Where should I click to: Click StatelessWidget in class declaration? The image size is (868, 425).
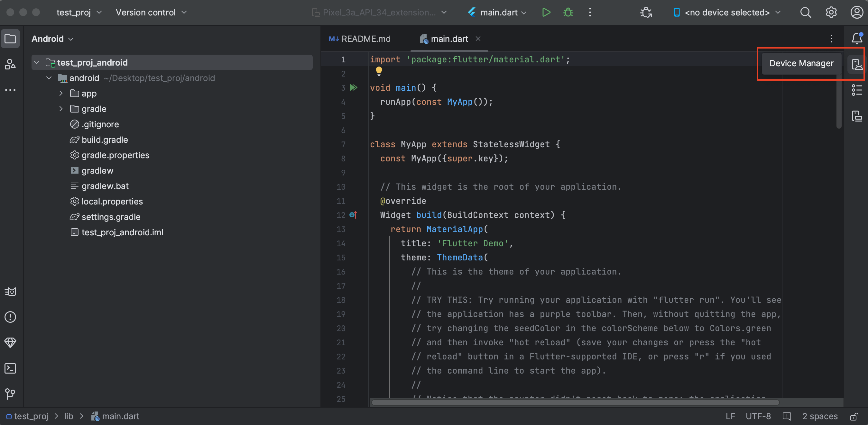pos(511,144)
